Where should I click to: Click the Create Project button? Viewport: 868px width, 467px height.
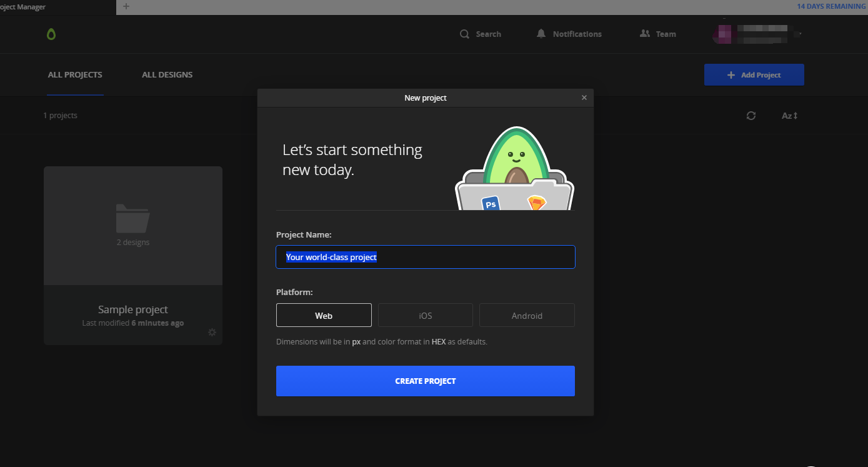[x=426, y=381]
